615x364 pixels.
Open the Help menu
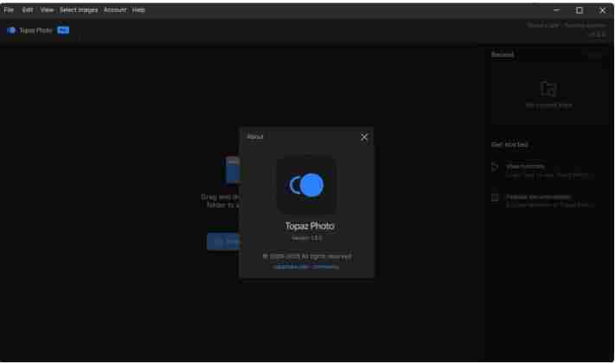(x=138, y=10)
